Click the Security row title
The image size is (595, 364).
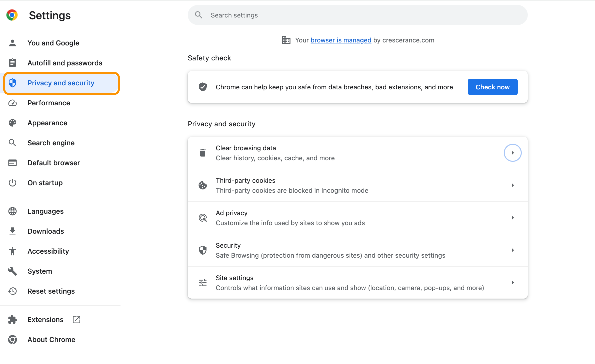(228, 245)
